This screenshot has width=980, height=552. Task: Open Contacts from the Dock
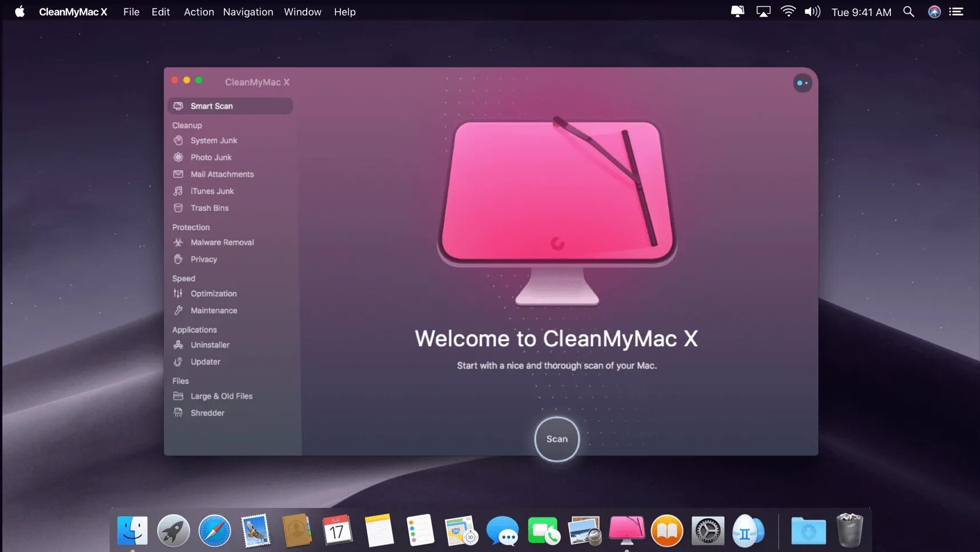point(297,531)
